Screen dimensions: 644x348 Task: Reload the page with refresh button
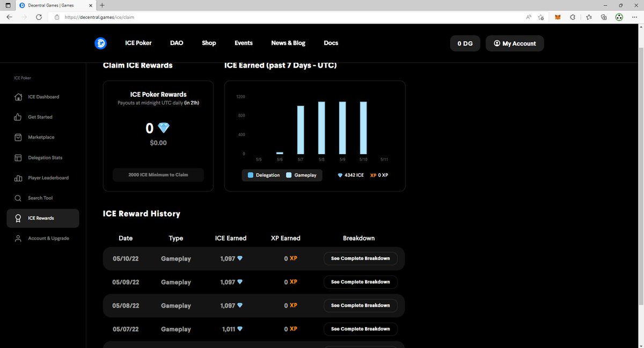coord(39,17)
